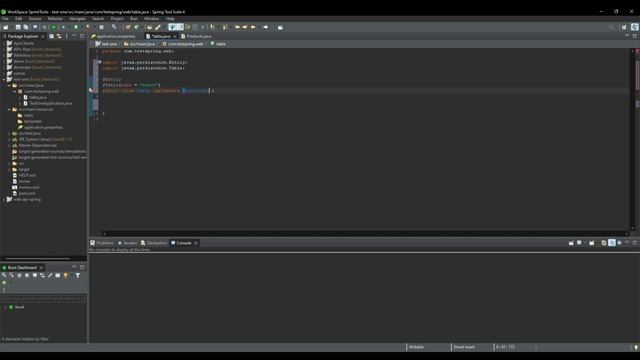Click Display Selected Console icon
The image size is (640, 360).
click(x=580, y=243)
